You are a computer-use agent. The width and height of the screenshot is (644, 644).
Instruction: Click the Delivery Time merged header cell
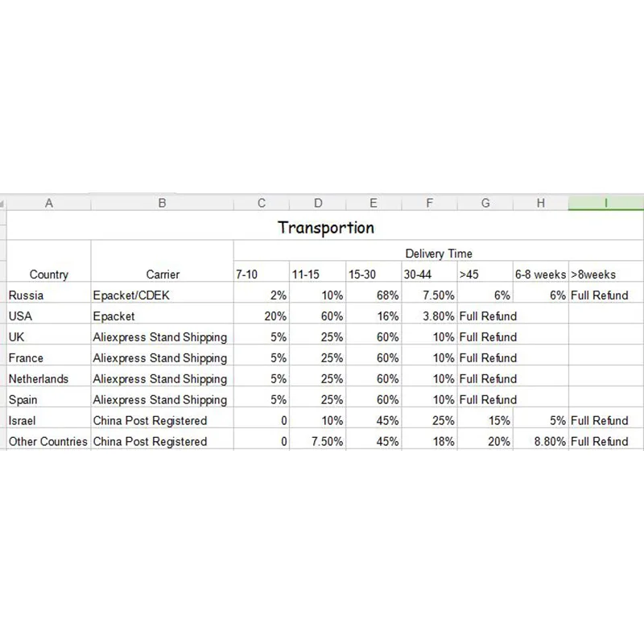[439, 254]
